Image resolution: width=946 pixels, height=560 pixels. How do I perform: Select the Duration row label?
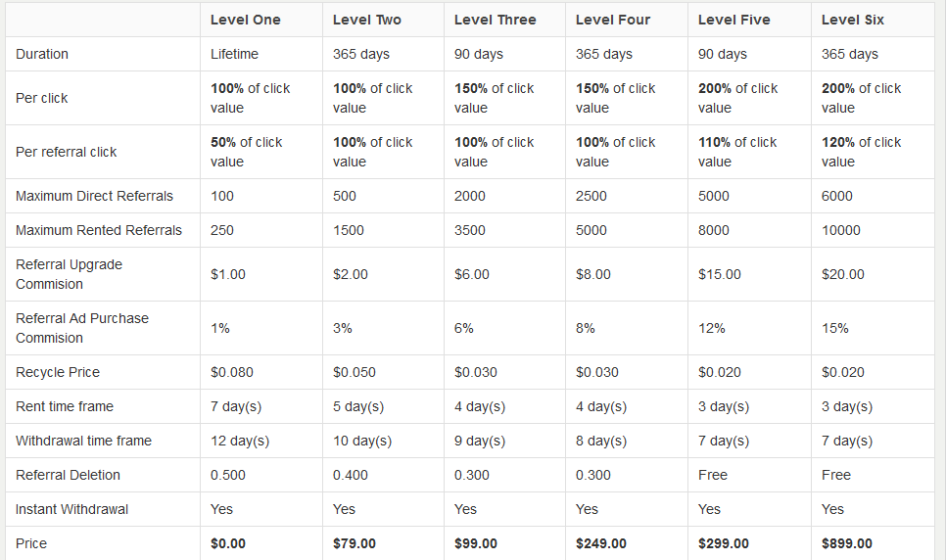tap(42, 54)
